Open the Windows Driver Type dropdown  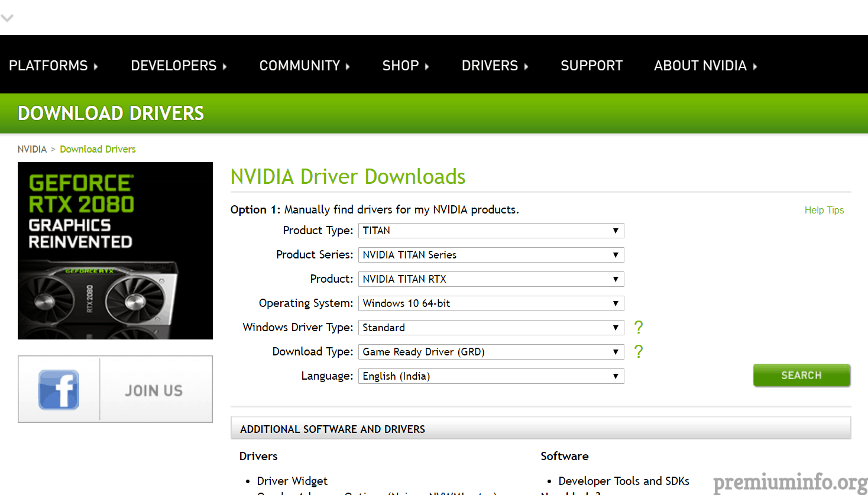coord(491,328)
